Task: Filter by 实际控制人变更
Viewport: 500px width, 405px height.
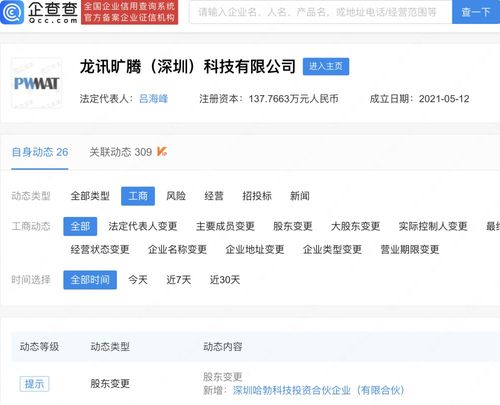Action: click(433, 226)
